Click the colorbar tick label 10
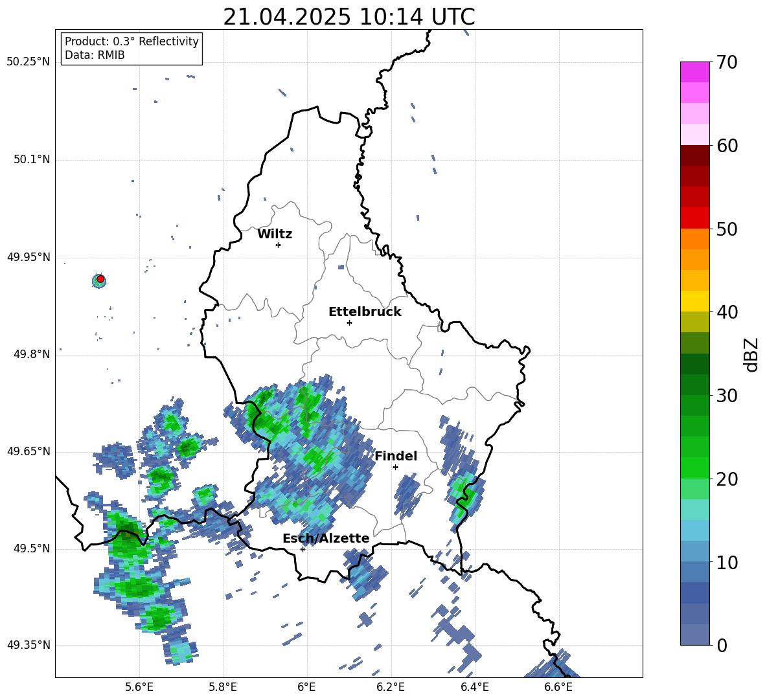767x700 pixels. tap(727, 562)
